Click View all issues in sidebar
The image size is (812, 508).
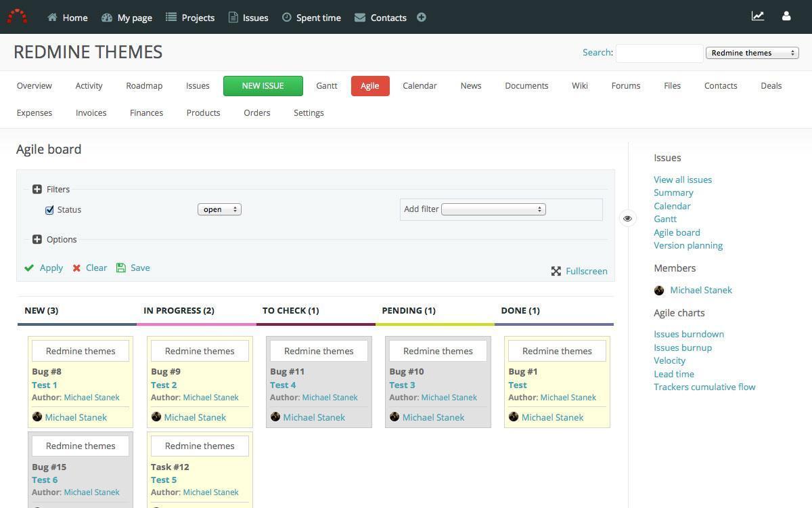(683, 179)
